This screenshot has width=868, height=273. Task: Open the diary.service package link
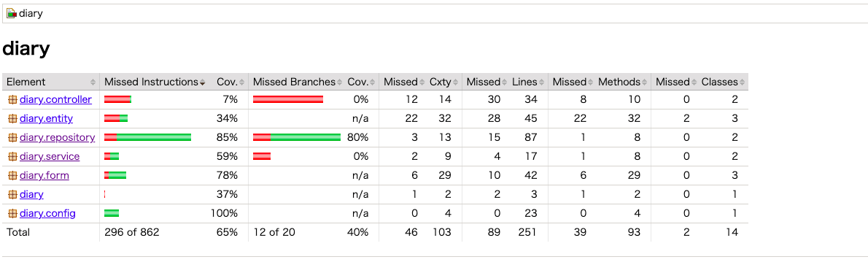pos(50,157)
